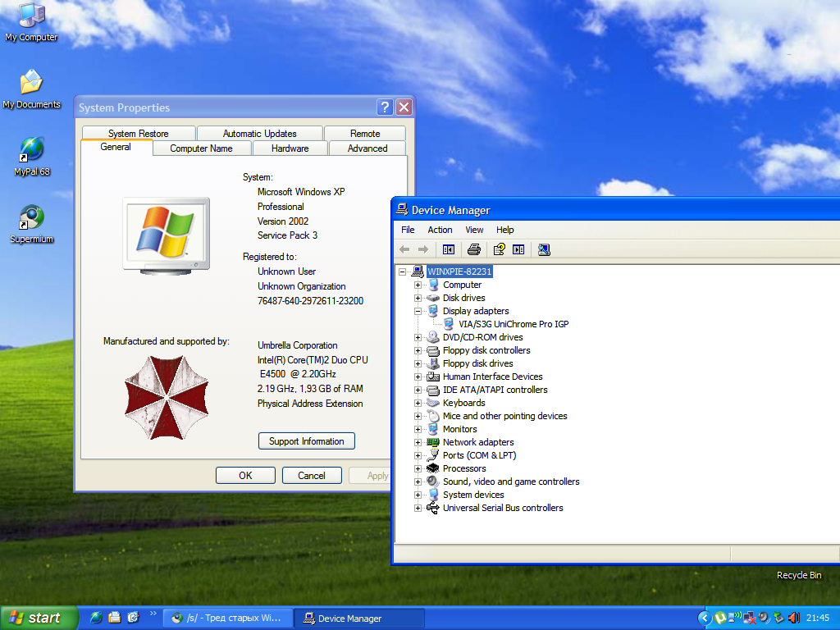Click the wireless network tray icon
This screenshot has height=630, width=840.
[736, 617]
